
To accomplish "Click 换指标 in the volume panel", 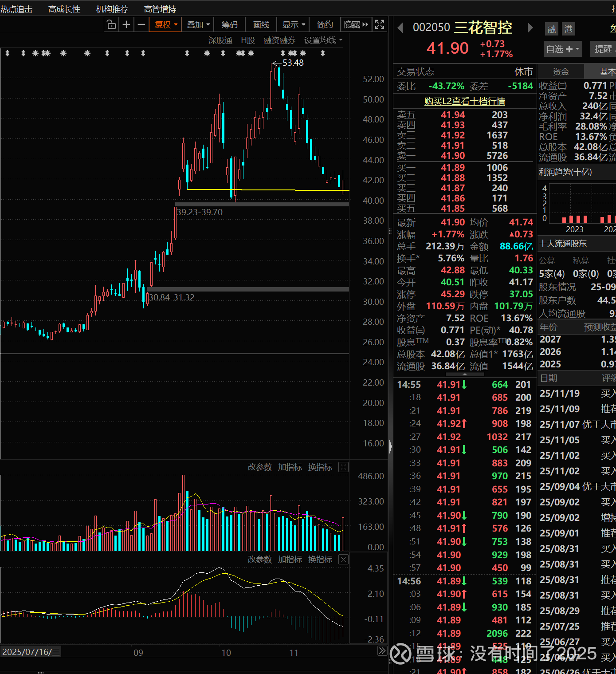I will click(x=320, y=467).
